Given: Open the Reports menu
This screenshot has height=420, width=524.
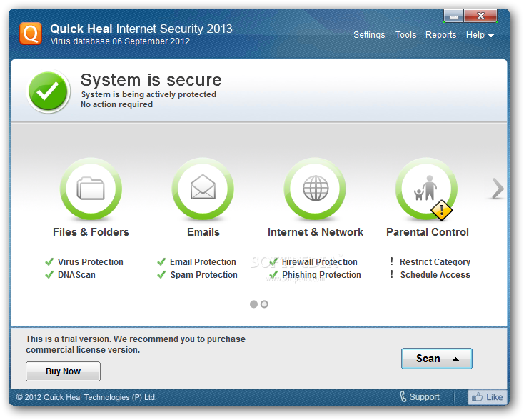Looking at the screenshot, I should coord(440,35).
